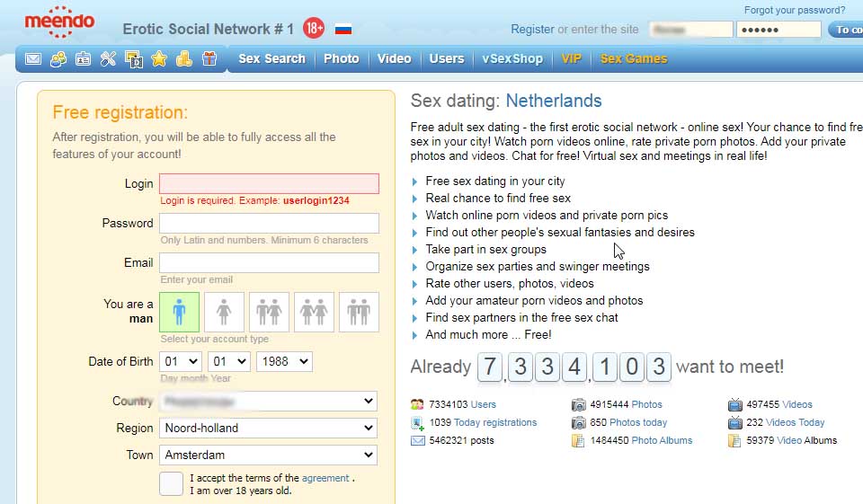863x504 pixels.
Task: Open the settings tools icon
Action: (109, 59)
